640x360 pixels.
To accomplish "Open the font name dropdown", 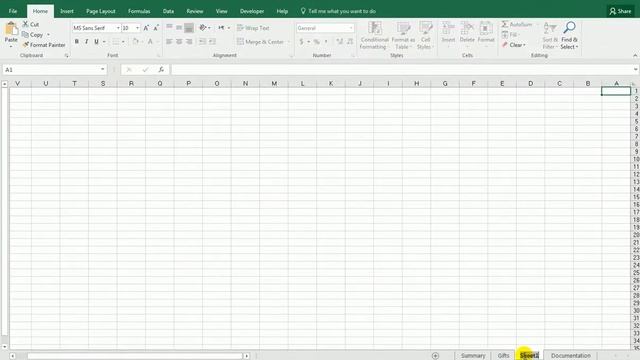I will (118, 28).
